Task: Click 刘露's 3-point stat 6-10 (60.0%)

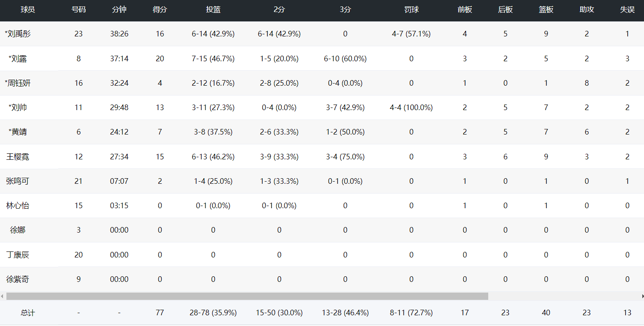Action: point(345,59)
